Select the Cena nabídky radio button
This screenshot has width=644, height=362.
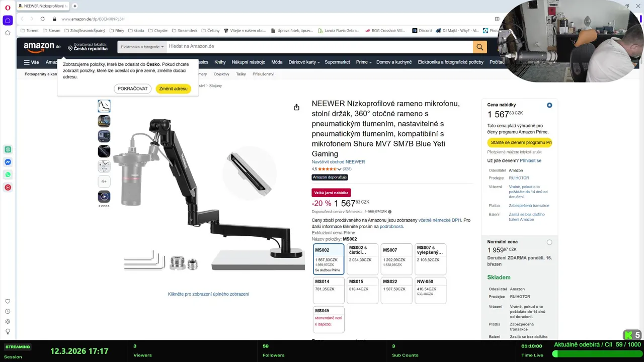(x=549, y=105)
